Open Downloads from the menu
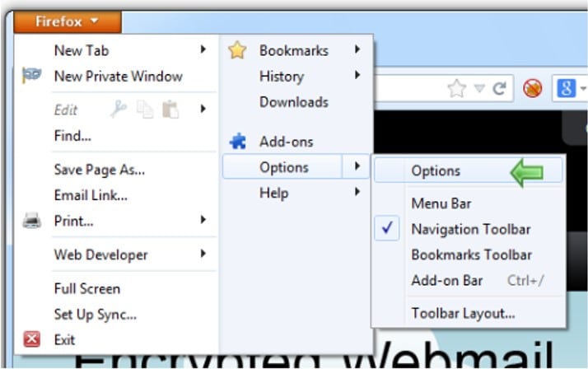588x369 pixels. pyautogui.click(x=294, y=102)
